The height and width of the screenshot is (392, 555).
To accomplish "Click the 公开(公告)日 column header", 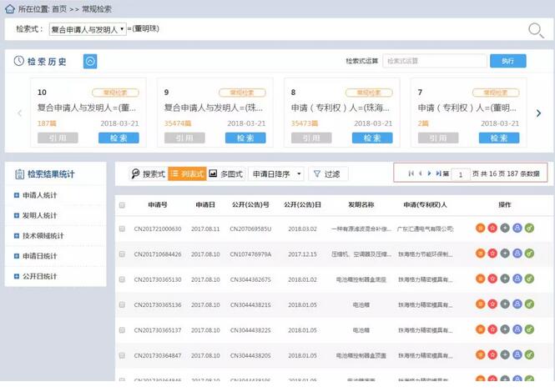I will click(302, 204).
